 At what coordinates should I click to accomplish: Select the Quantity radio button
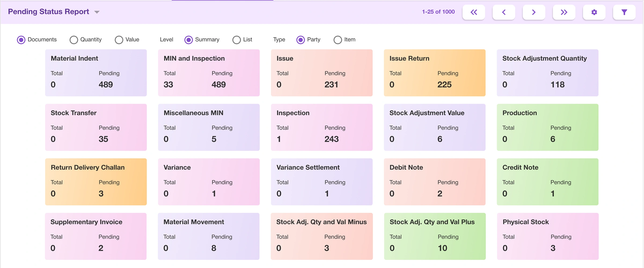pos(74,40)
